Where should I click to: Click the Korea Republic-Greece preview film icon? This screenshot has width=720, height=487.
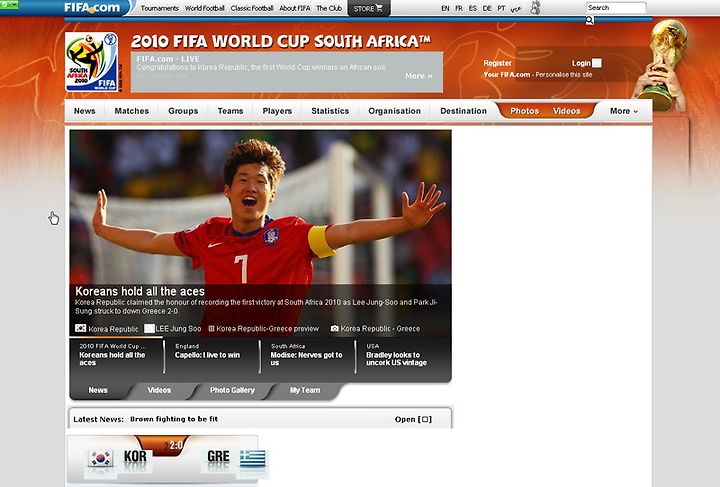point(212,329)
